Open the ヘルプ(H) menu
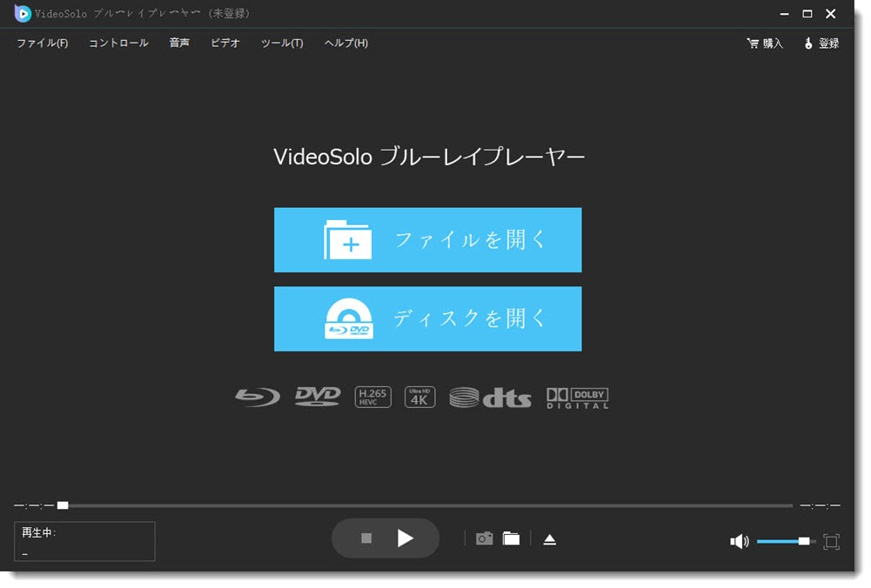871x588 pixels. coord(345,43)
